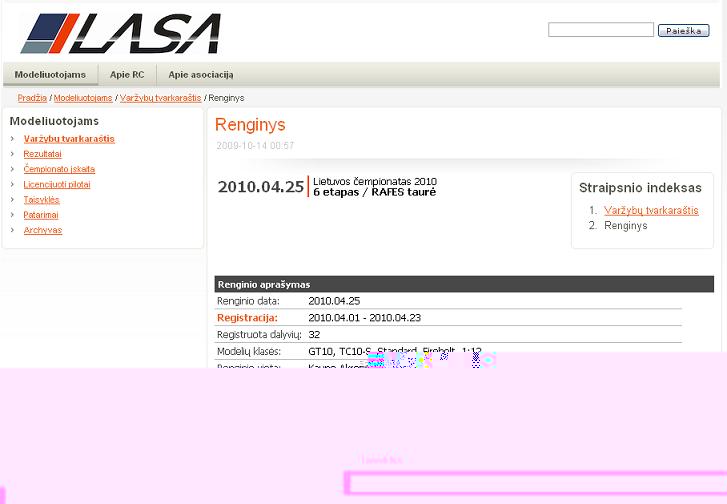The width and height of the screenshot is (727, 504).
Task: Open the Modeliuotojams menu in the navigation bar
Action: (x=49, y=75)
